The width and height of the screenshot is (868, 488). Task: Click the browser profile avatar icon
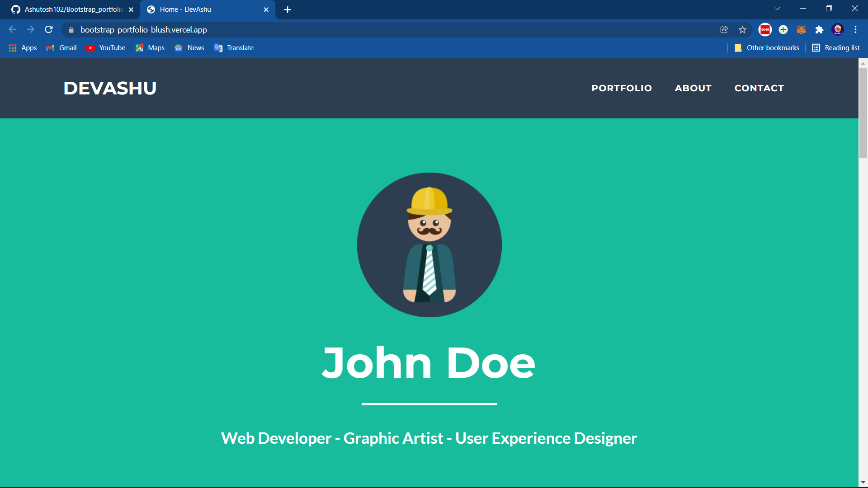[x=838, y=29]
